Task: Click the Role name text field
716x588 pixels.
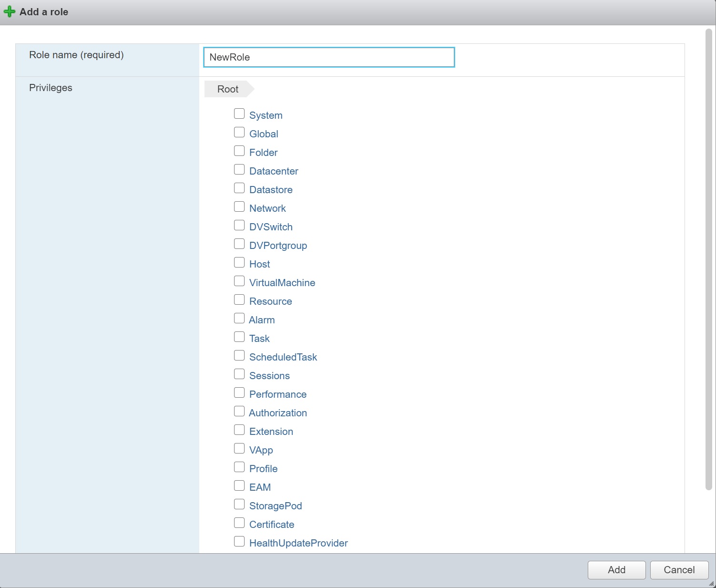Action: (x=329, y=57)
